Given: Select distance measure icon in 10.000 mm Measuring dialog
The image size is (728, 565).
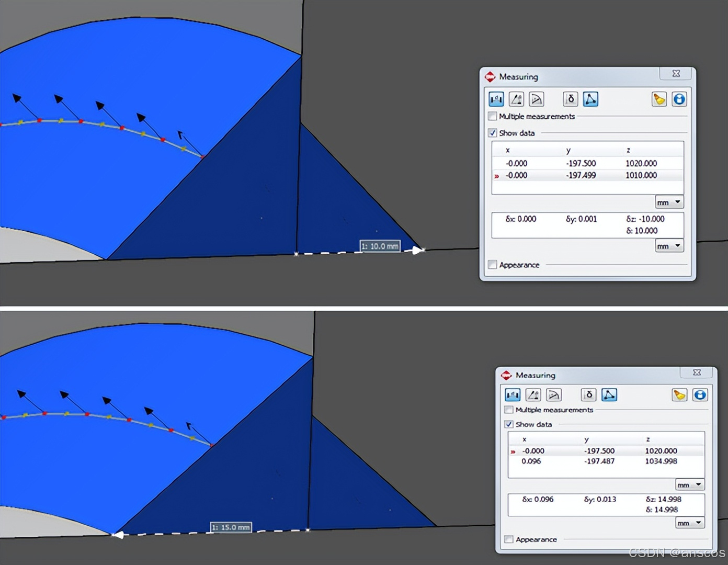Looking at the screenshot, I should click(496, 99).
